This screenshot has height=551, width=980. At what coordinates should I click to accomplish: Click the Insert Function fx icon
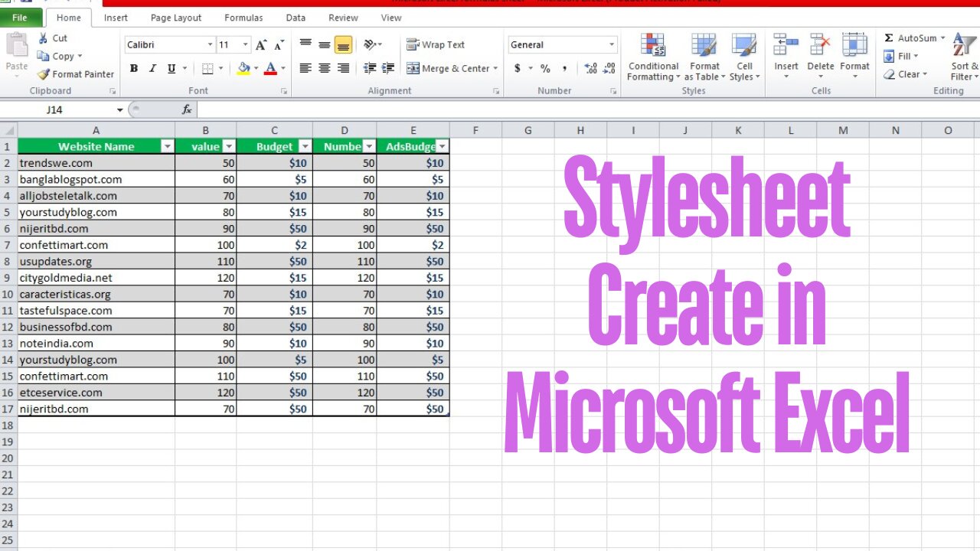[187, 109]
